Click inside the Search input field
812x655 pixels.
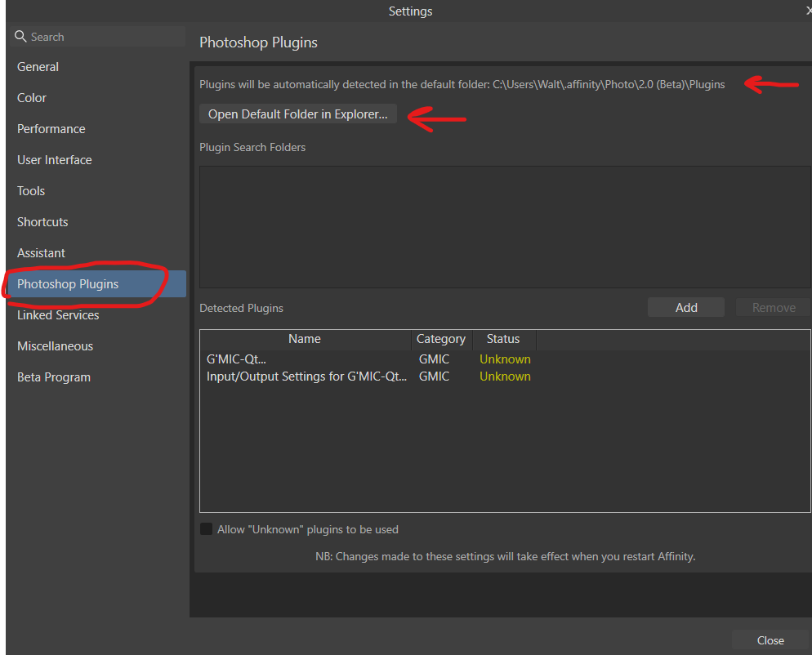point(98,36)
